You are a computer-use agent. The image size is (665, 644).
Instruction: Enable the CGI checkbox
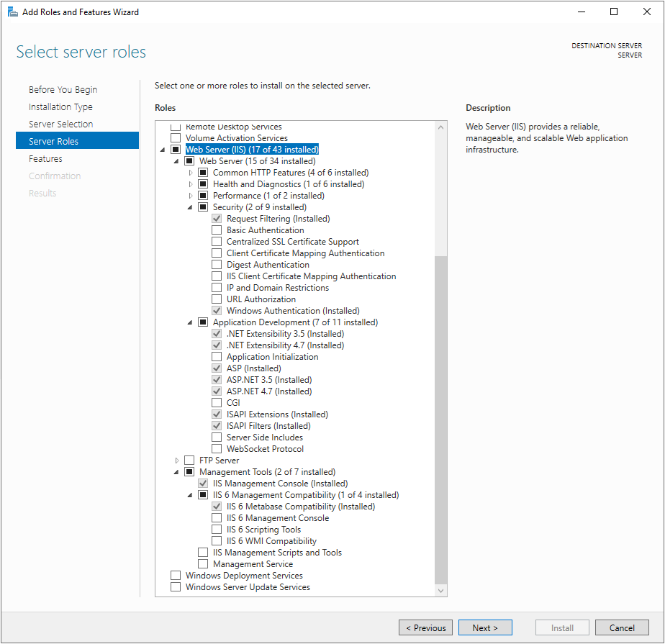pyautogui.click(x=217, y=403)
